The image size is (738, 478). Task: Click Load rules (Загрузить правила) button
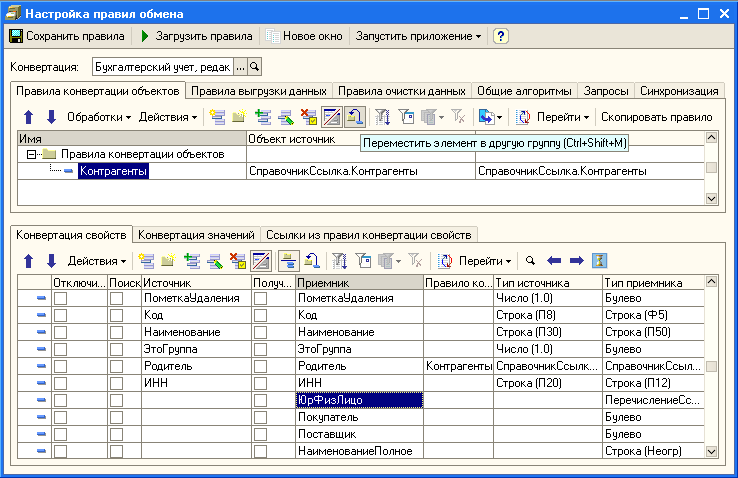tap(196, 36)
